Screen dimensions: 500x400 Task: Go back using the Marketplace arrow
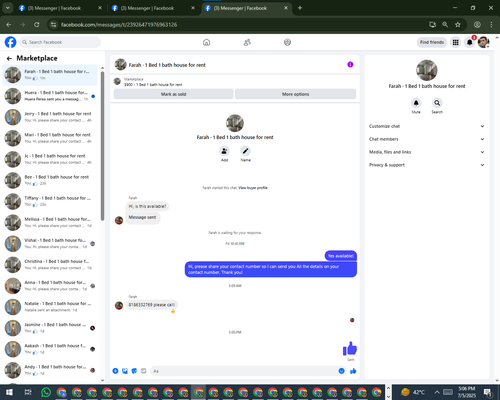[x=9, y=58]
